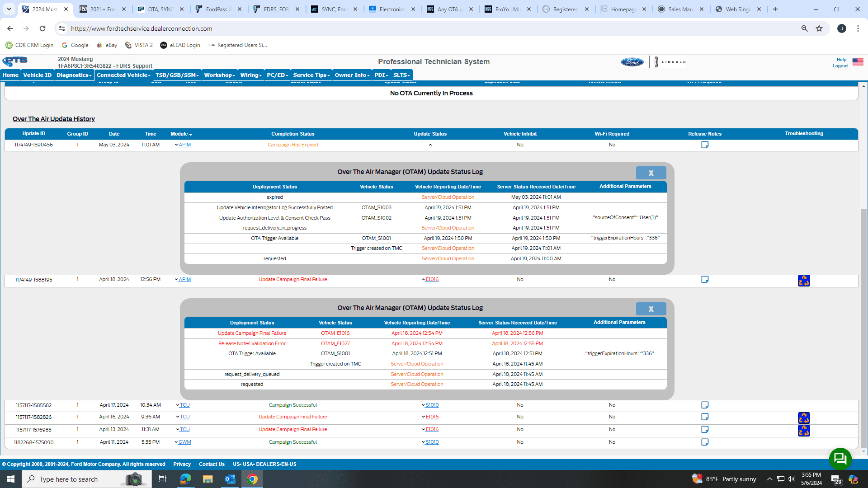This screenshot has height=488, width=868.
Task: Switch to the Sales Man browser tab
Action: coord(681,9)
